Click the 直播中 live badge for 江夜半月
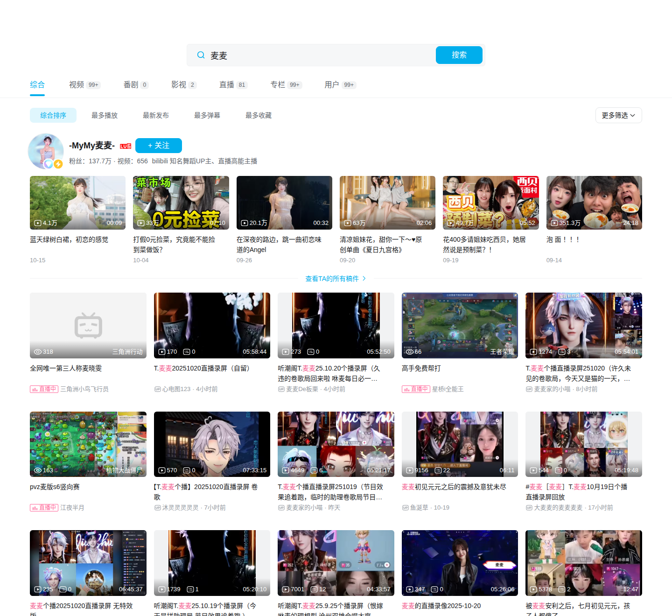This screenshot has width=672, height=616. [44, 508]
